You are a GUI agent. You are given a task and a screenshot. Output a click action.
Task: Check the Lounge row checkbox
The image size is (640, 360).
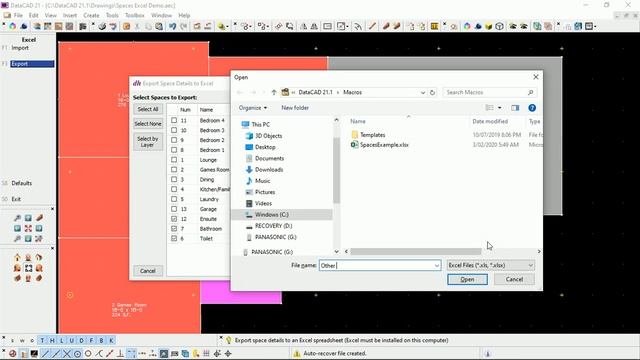[174, 160]
